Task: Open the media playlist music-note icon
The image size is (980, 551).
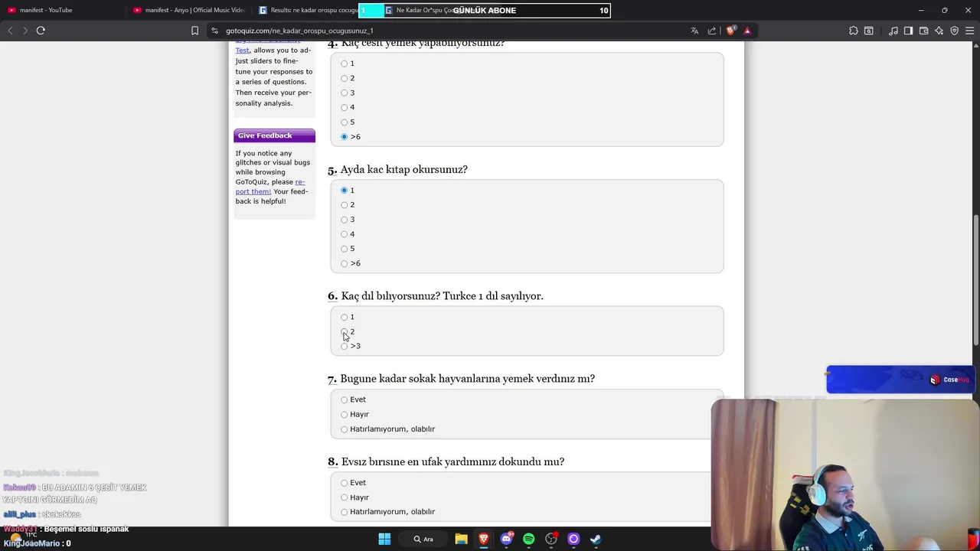Action: point(893,31)
